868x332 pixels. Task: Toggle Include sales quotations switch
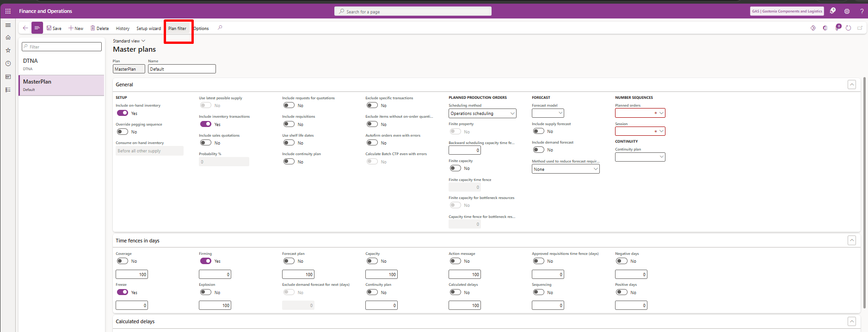coord(205,143)
